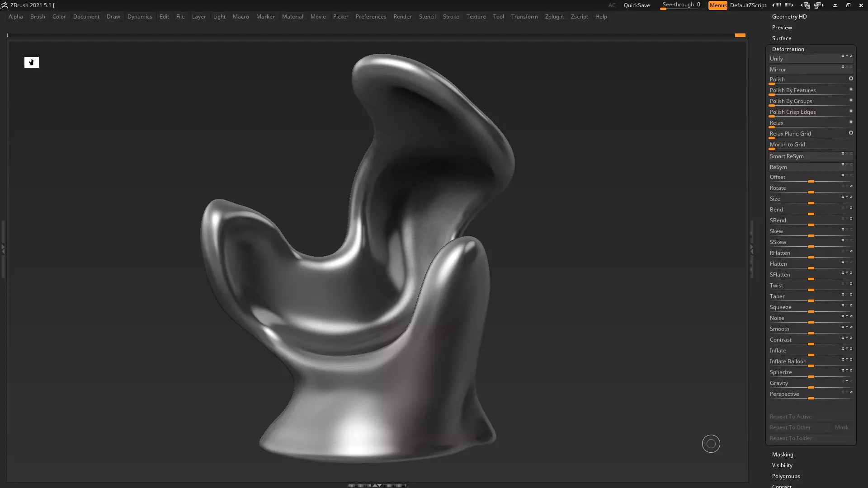Viewport: 868px width, 488px height.
Task: Click the right tray divider arrows
Action: click(x=752, y=249)
